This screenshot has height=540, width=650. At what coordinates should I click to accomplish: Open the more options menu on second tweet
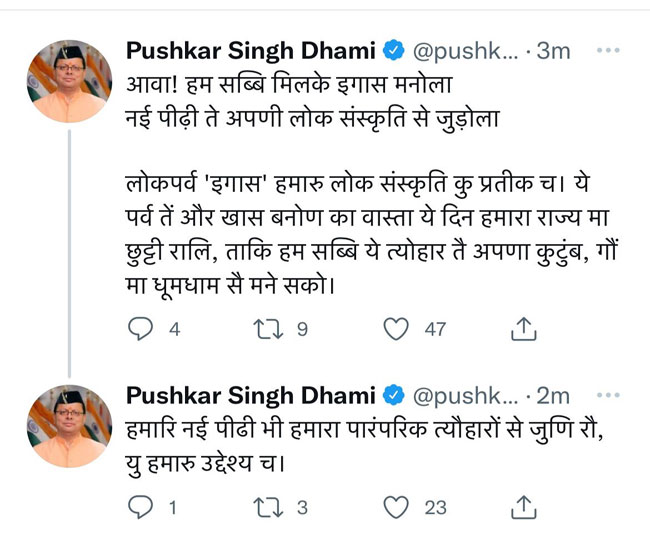pos(607,394)
